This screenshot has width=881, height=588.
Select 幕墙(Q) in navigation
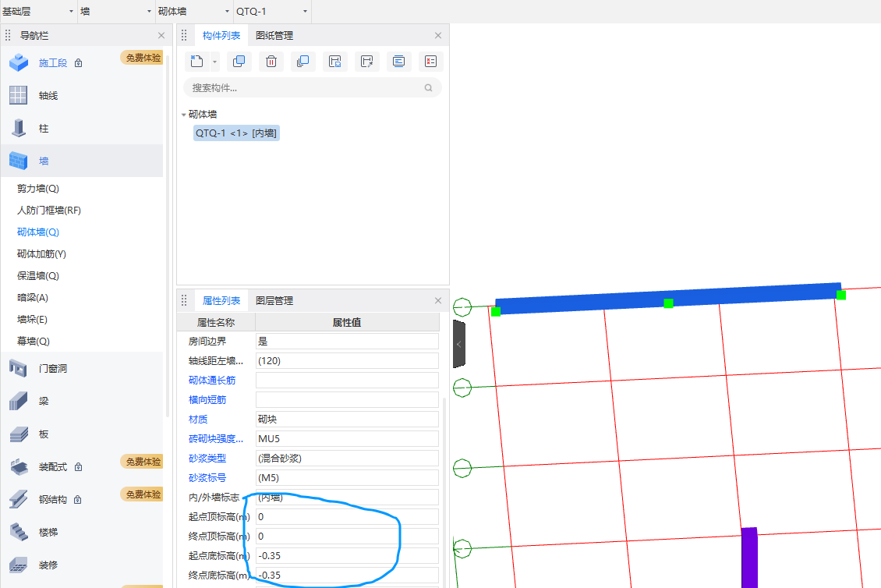pyautogui.click(x=34, y=342)
